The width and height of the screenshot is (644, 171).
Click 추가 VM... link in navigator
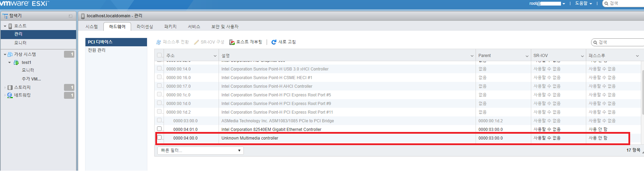(31, 79)
